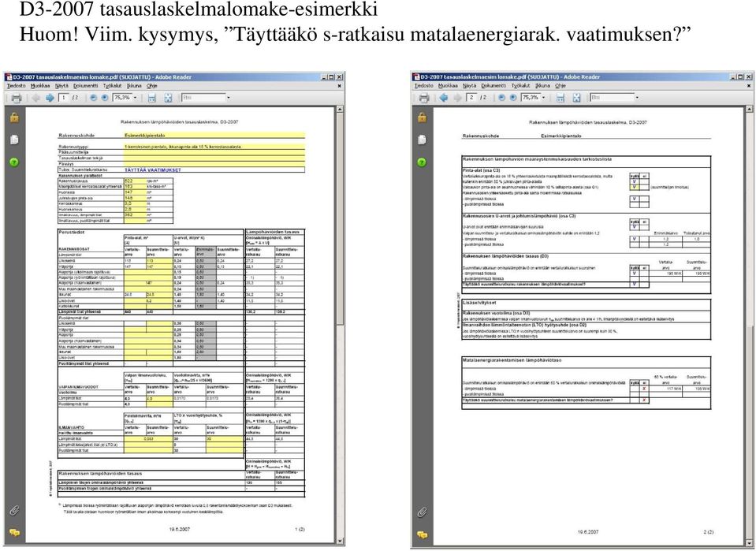Click scroll-down arrow in left window scrollbar
756x551 pixels.
pyautogui.click(x=340, y=542)
